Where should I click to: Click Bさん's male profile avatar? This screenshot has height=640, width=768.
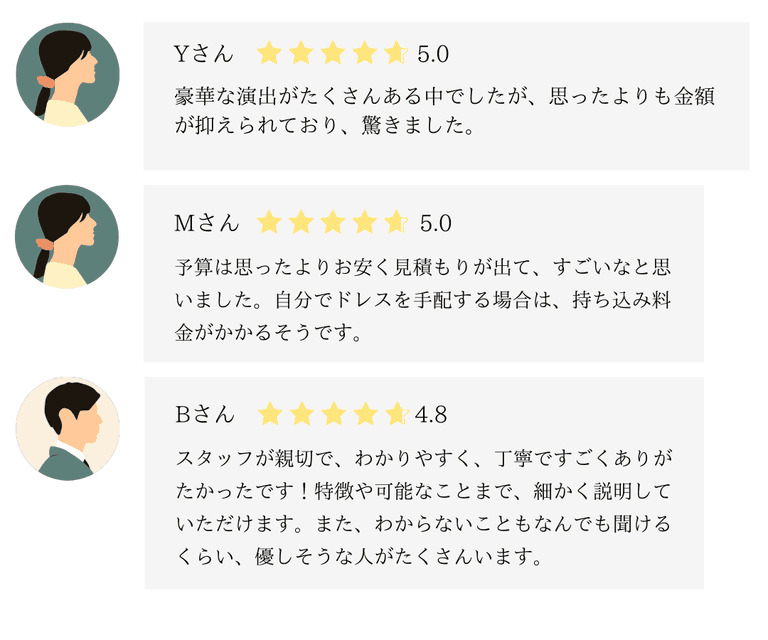point(68,428)
